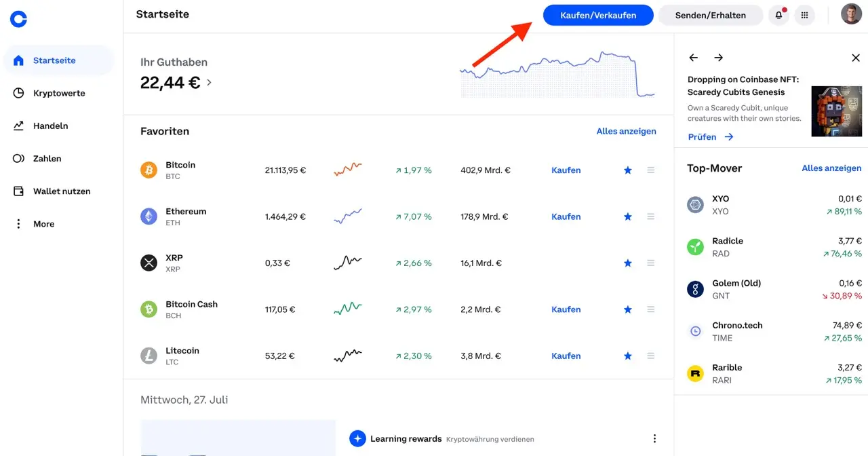868x456 pixels.
Task: Click the Kaufen/Verkaufen button
Action: tap(598, 15)
